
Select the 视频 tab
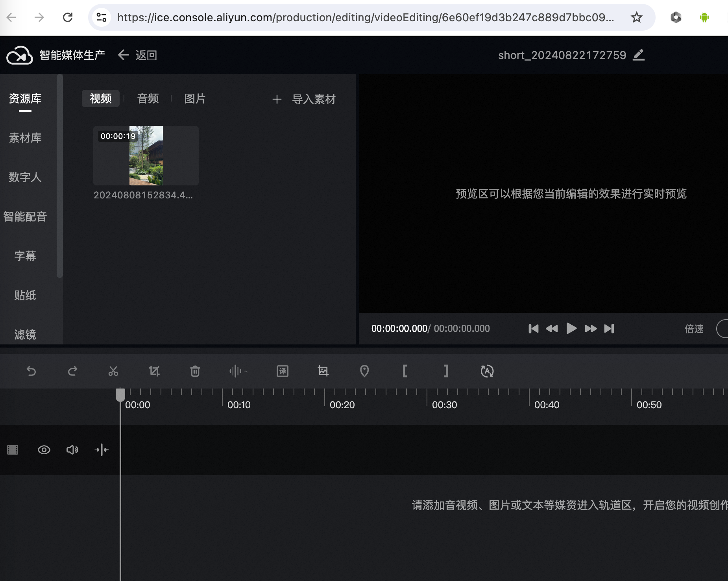(101, 98)
